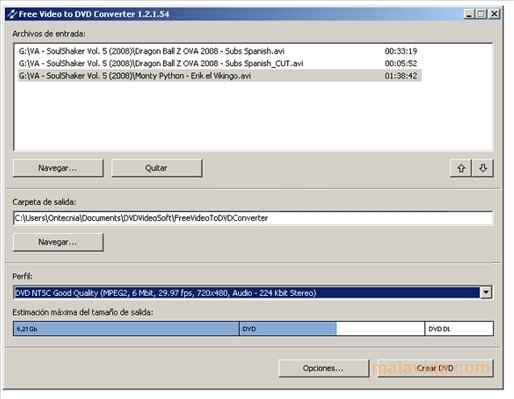
Task: Maximize the converter window
Action: tap(481, 14)
